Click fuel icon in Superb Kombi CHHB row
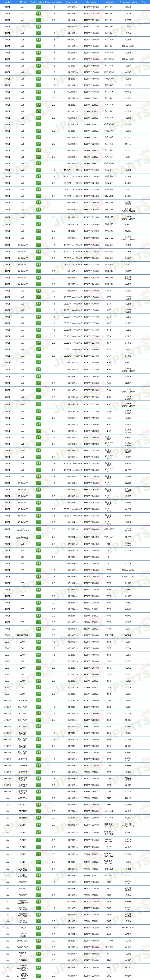 (38, 785)
